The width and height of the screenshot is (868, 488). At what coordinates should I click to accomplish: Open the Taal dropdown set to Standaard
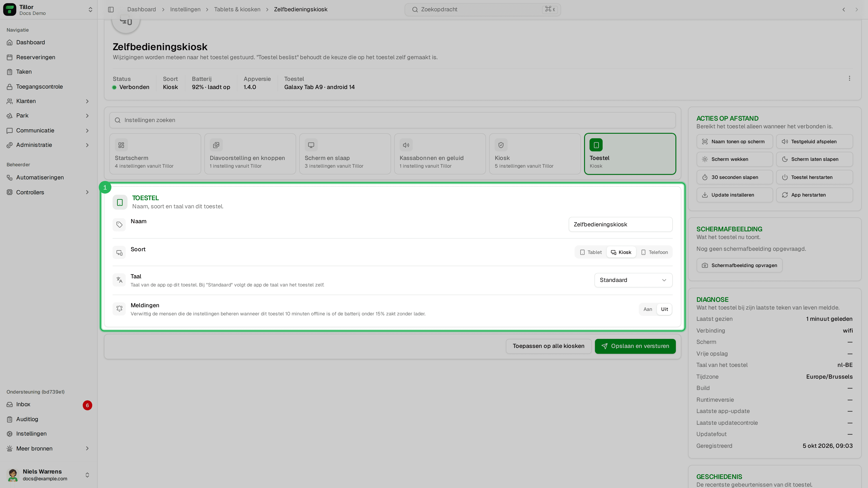point(633,280)
